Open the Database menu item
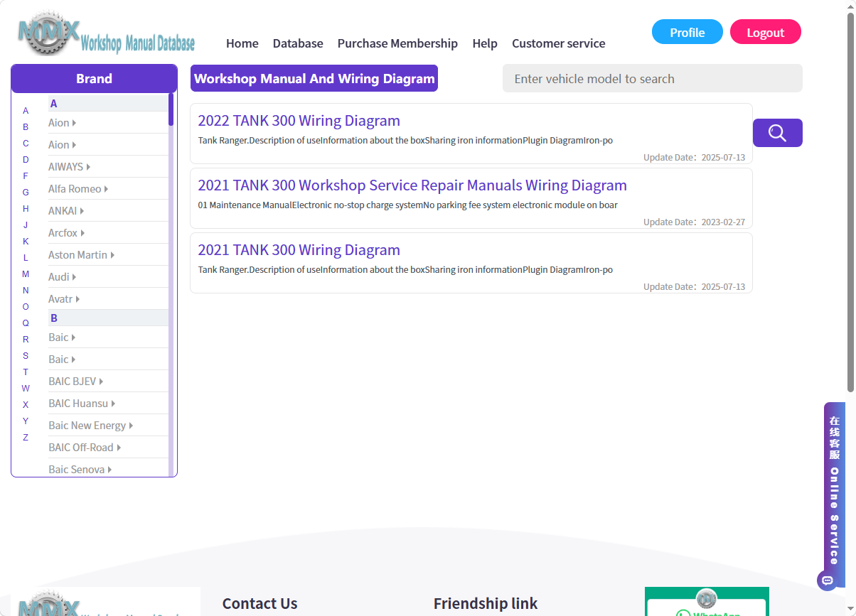Image resolution: width=856 pixels, height=616 pixels. point(298,43)
